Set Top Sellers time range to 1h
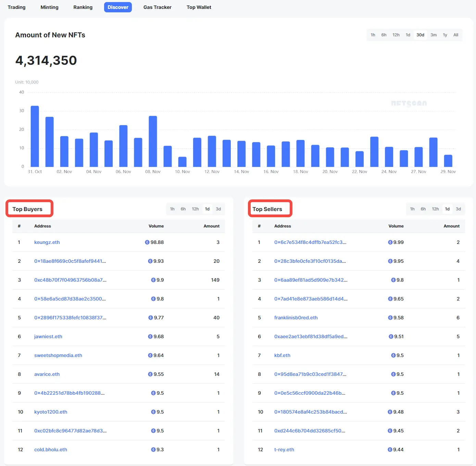This screenshot has height=466, width=476. pos(412,209)
